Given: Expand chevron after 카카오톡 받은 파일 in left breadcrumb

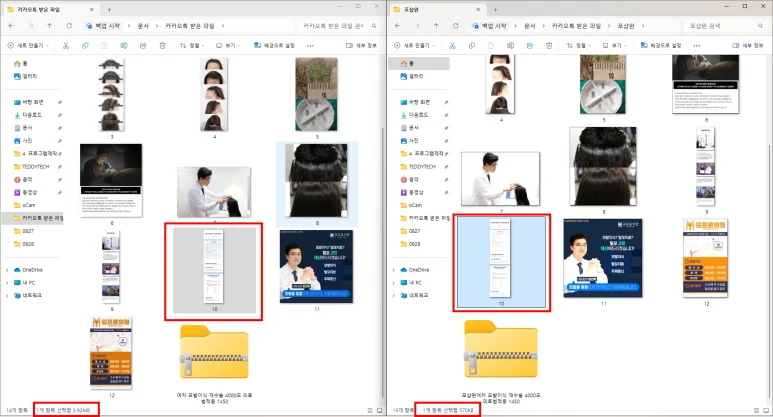Looking at the screenshot, I should point(223,26).
